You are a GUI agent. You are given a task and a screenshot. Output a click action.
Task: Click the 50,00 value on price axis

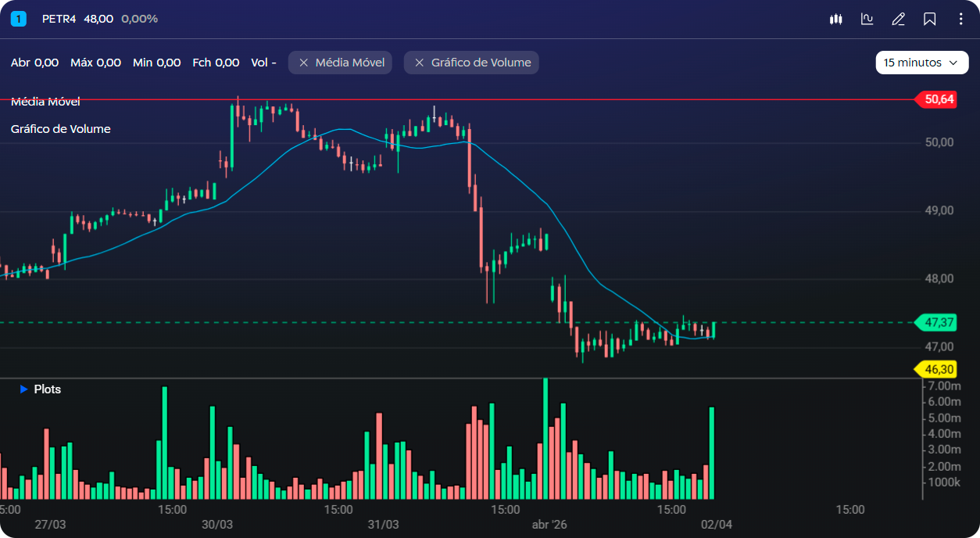pos(939,142)
